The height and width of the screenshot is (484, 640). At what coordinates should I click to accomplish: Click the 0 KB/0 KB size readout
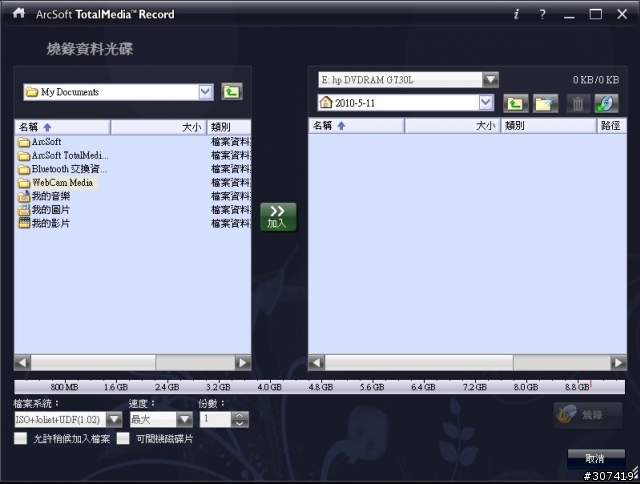coord(596,80)
